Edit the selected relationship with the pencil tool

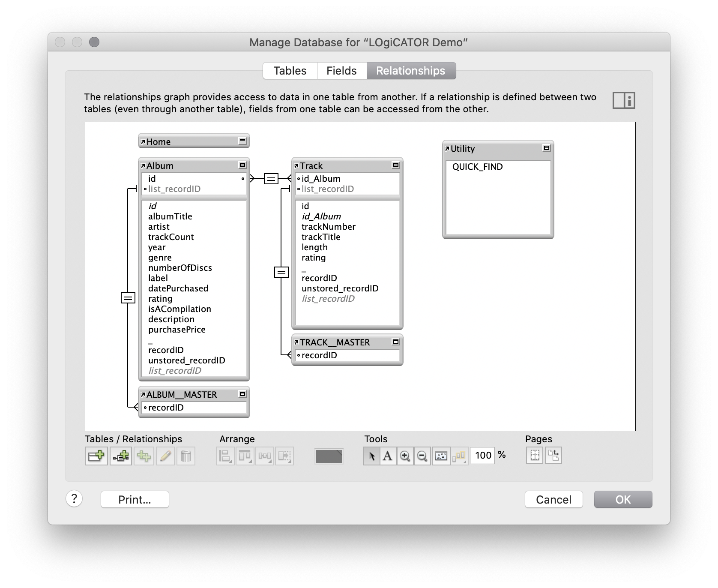coord(166,456)
